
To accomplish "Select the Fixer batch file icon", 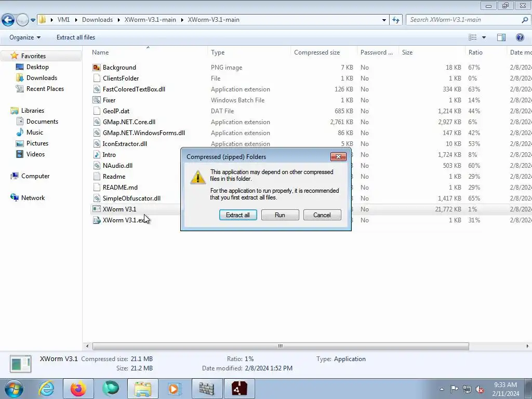I will coord(97,100).
